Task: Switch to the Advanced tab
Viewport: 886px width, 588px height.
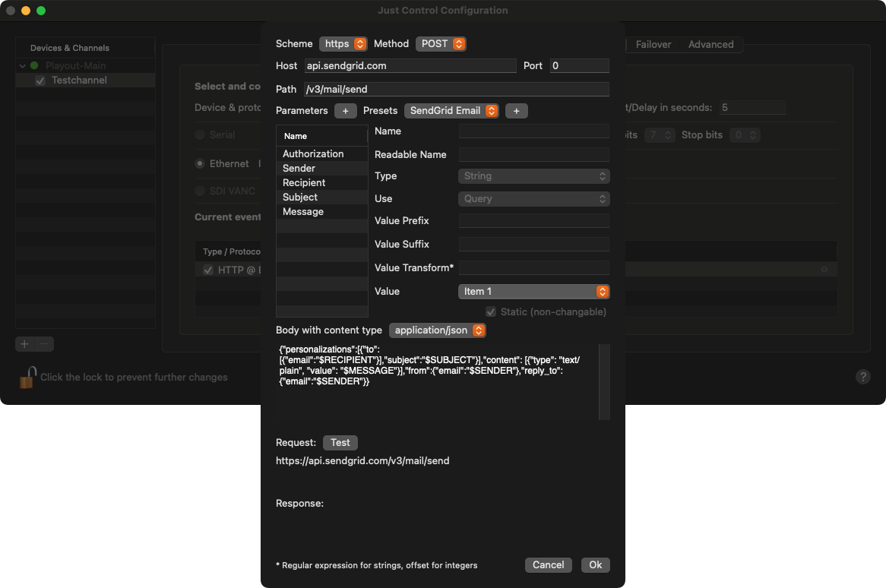Action: point(710,45)
